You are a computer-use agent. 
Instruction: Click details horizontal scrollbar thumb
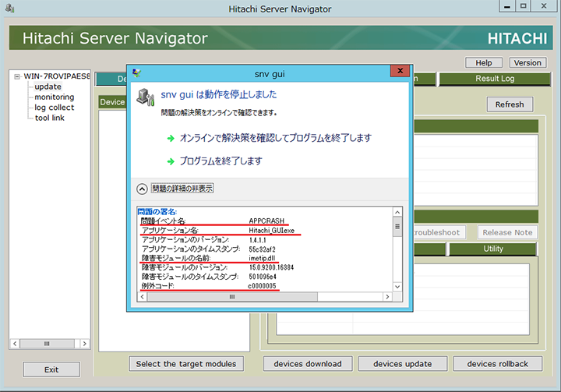(232, 297)
